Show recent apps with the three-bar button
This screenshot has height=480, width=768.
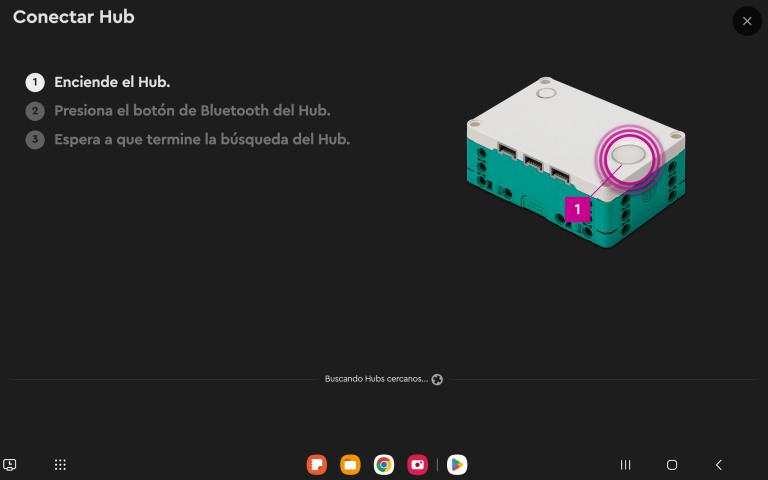pyautogui.click(x=625, y=464)
